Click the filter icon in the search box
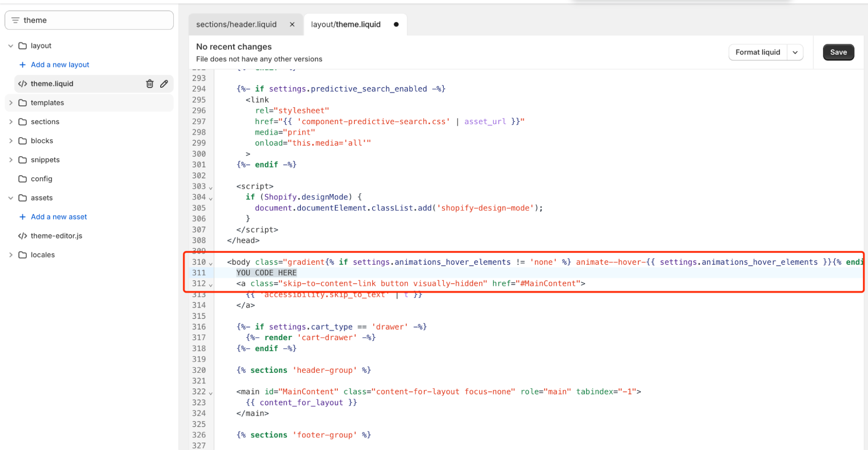The height and width of the screenshot is (450, 868). pyautogui.click(x=15, y=20)
